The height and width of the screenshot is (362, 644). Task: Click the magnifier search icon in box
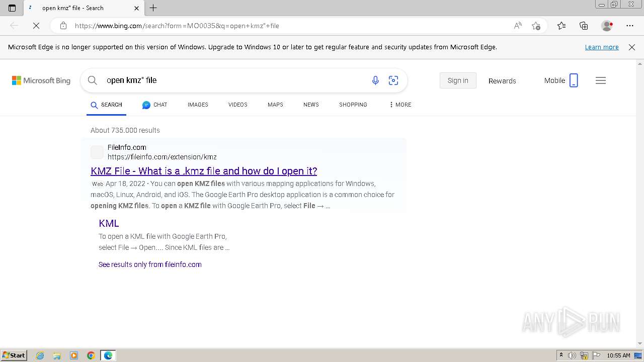[x=92, y=80]
